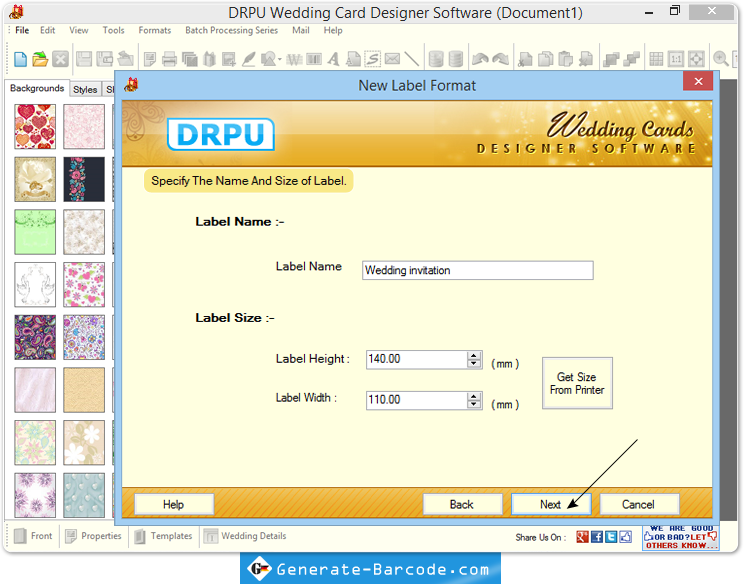Click the Wedding Details tab at bottom

(245, 536)
